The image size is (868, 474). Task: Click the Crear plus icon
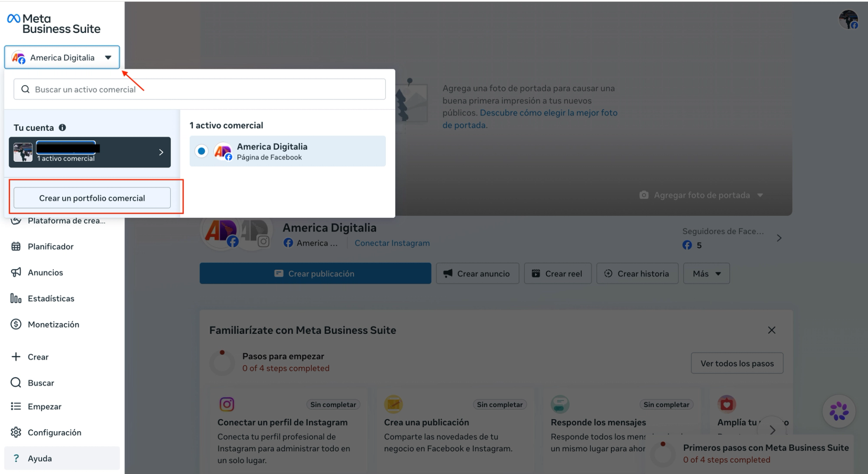click(16, 357)
